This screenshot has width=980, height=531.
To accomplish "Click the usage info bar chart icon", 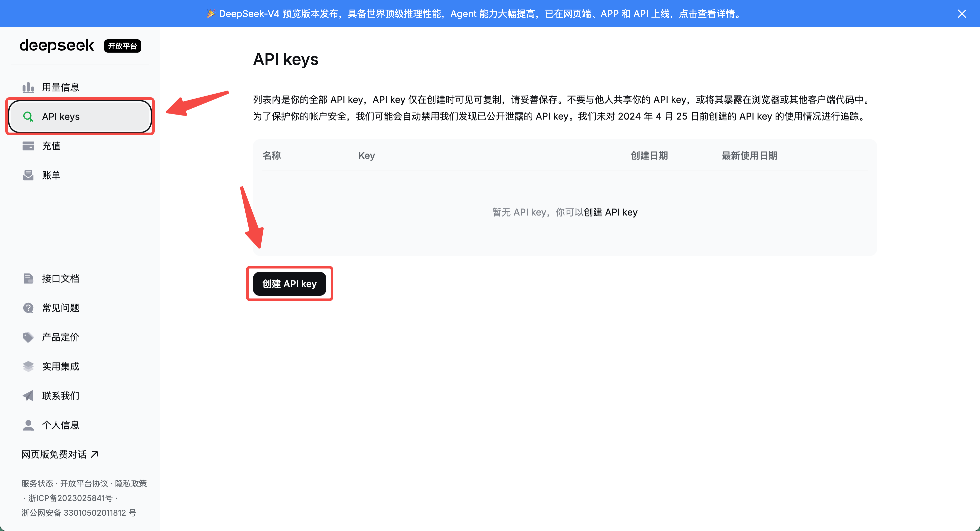I will [28, 87].
